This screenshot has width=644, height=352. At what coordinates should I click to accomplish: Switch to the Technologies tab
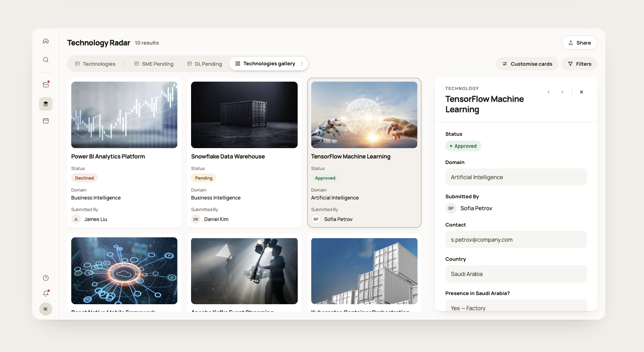pyautogui.click(x=95, y=64)
